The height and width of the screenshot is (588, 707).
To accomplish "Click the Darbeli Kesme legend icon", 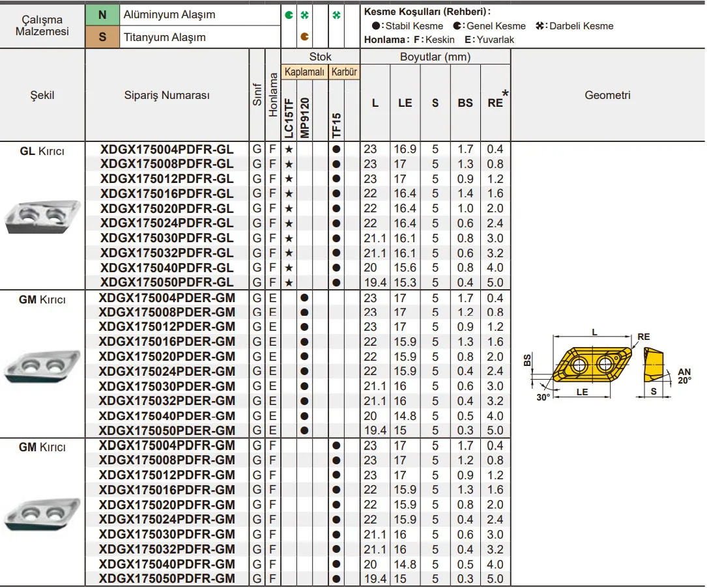I will [540, 26].
